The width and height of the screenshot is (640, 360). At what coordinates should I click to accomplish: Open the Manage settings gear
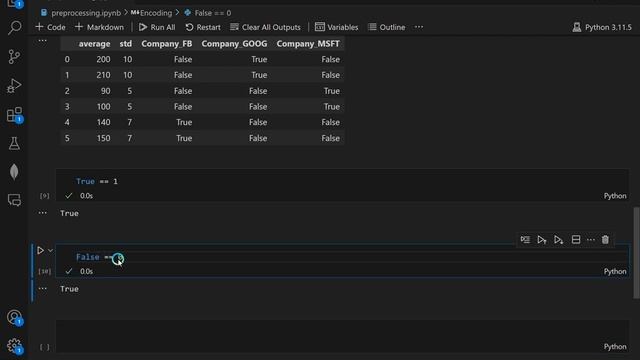tap(14, 346)
